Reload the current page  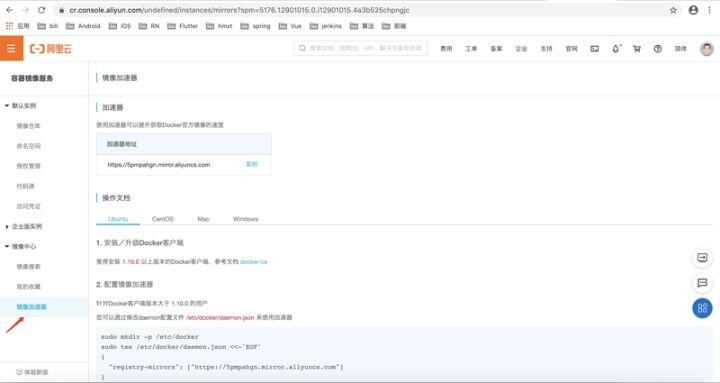41,10
